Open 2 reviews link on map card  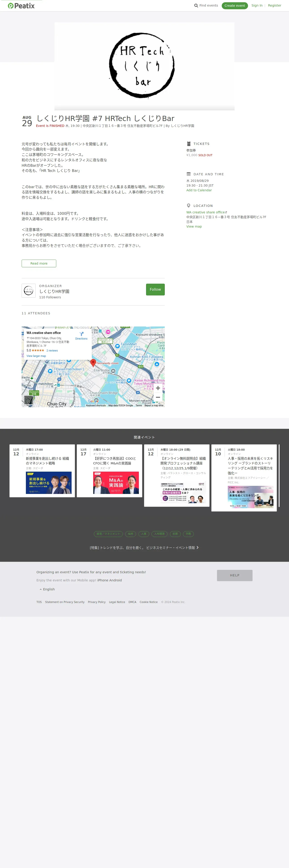pyautogui.click(x=52, y=350)
